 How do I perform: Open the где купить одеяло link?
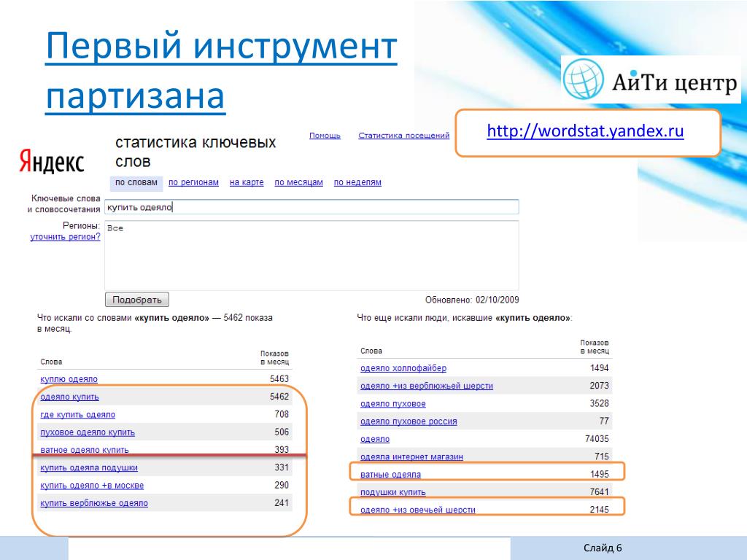(77, 414)
